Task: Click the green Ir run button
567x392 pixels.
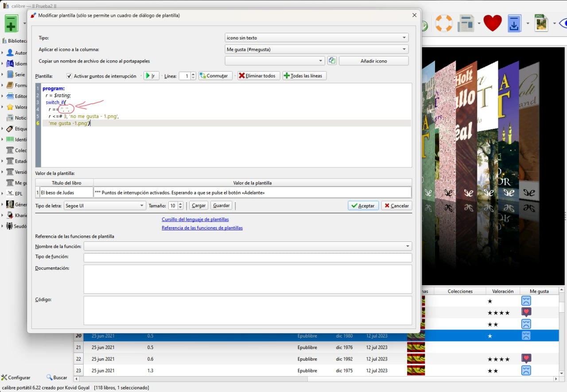Action: [x=151, y=76]
